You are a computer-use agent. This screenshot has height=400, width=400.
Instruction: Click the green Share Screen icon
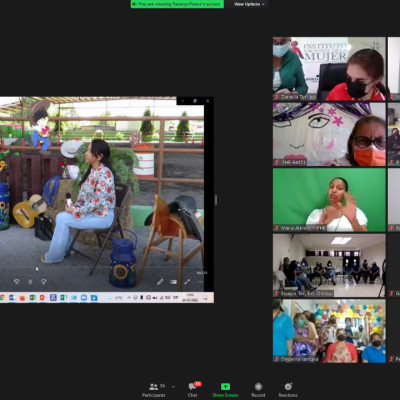click(x=225, y=387)
